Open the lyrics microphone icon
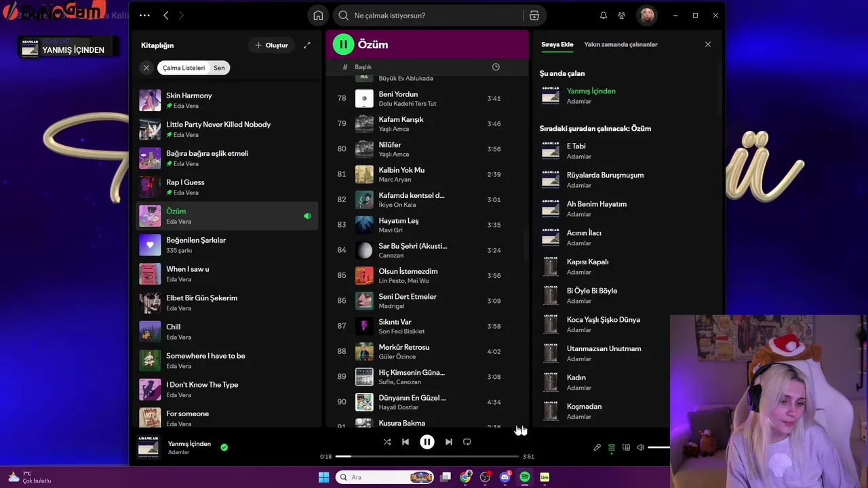Viewport: 868px width, 488px height. pos(597,447)
